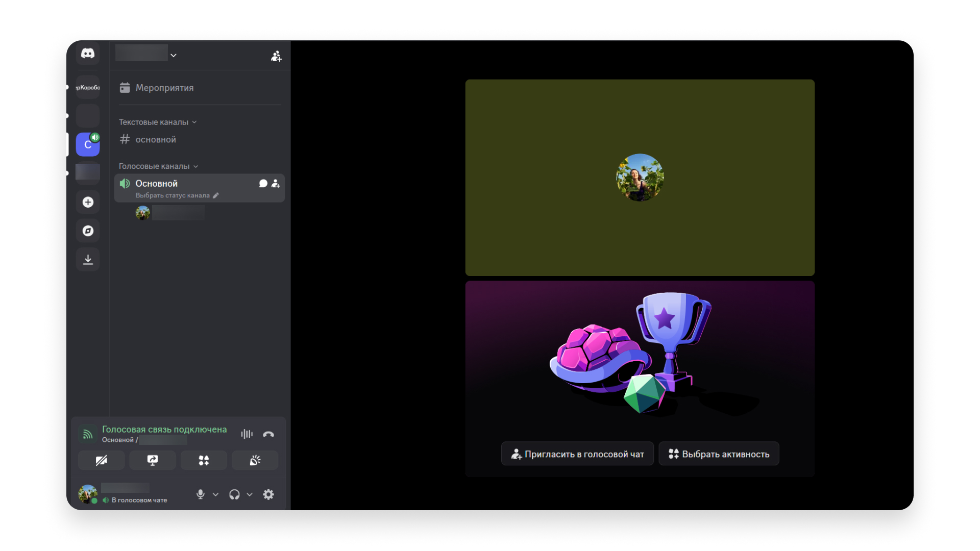Click Пригласить в голосовой чат button

pos(577,454)
